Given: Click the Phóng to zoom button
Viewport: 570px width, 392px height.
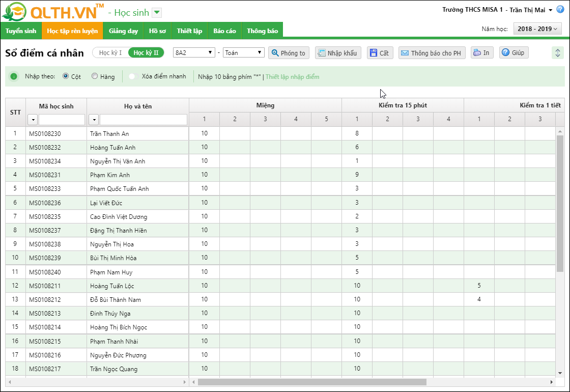Looking at the screenshot, I should [289, 53].
